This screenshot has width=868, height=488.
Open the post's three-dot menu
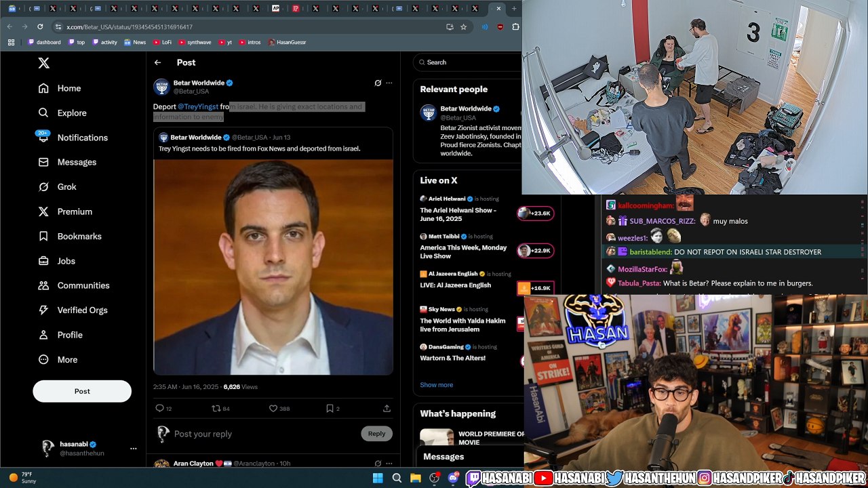(389, 83)
